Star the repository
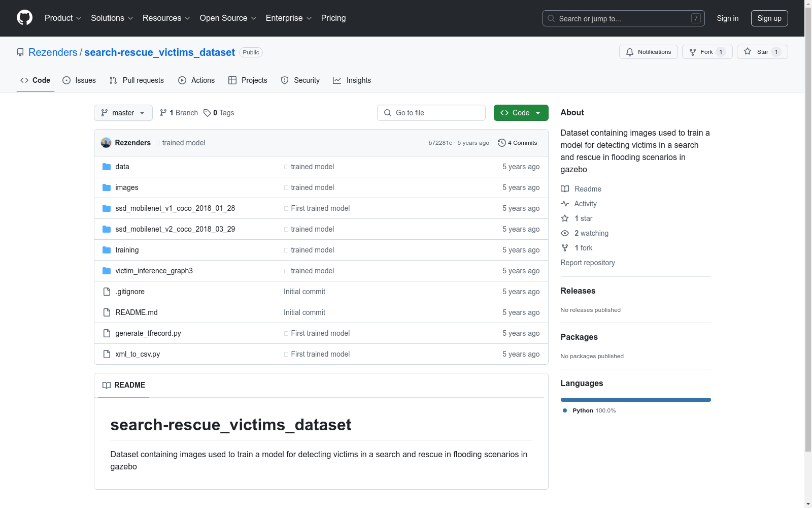 pyautogui.click(x=762, y=52)
